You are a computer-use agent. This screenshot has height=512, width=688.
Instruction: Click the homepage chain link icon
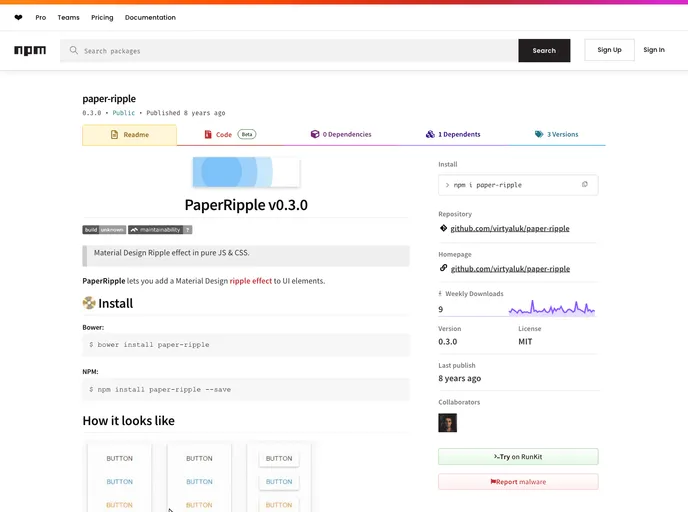[443, 268]
